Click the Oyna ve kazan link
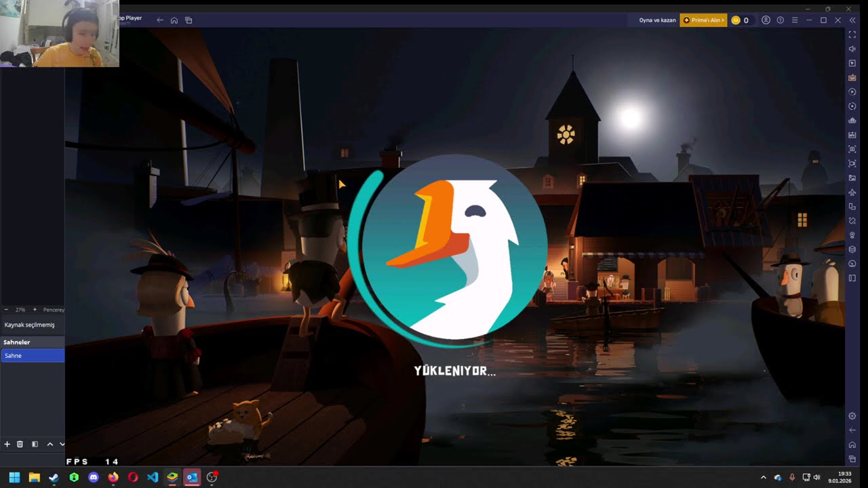This screenshot has width=868, height=488. [x=657, y=20]
